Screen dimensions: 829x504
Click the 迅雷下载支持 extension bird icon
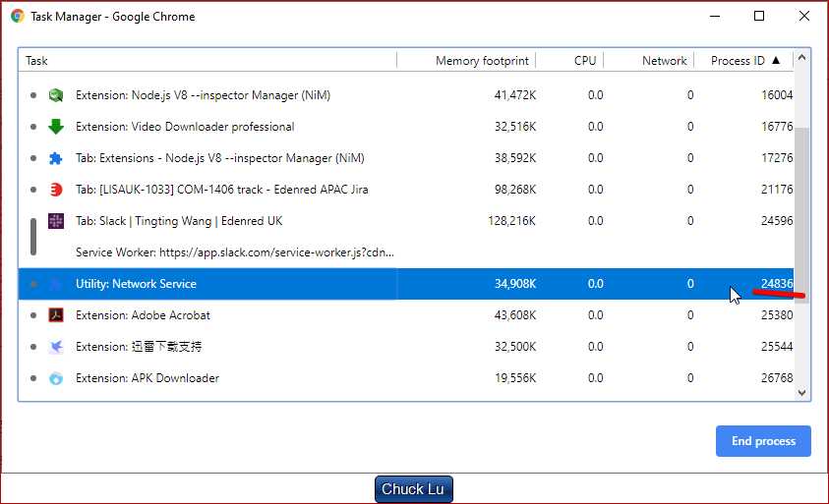pyautogui.click(x=56, y=347)
